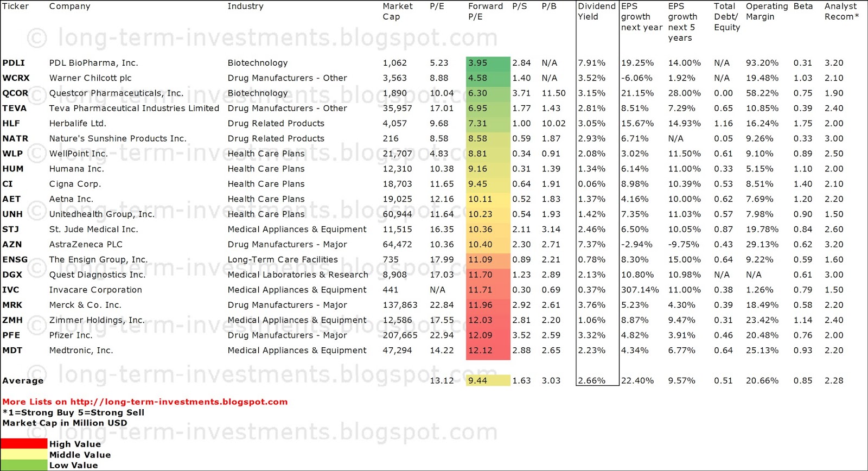
Task: Click PFE market cap 207,665
Action: (x=400, y=336)
